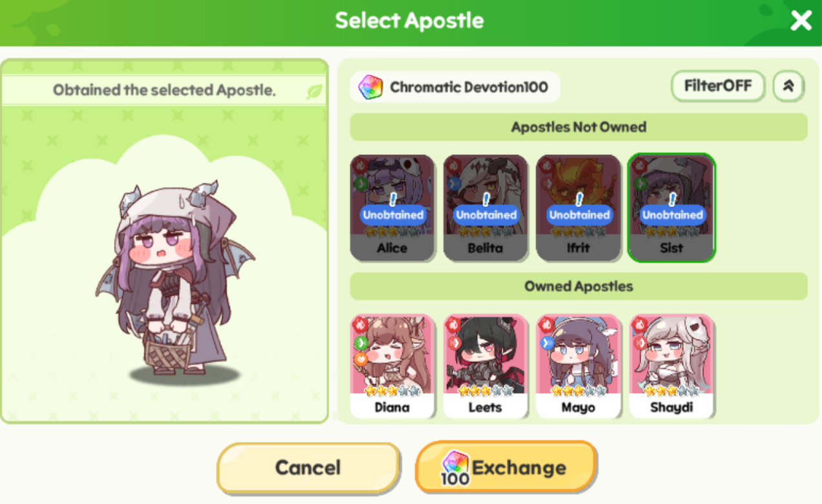Select the unobtained Alice apostle card
Screen dimensions: 822x504
point(392,207)
